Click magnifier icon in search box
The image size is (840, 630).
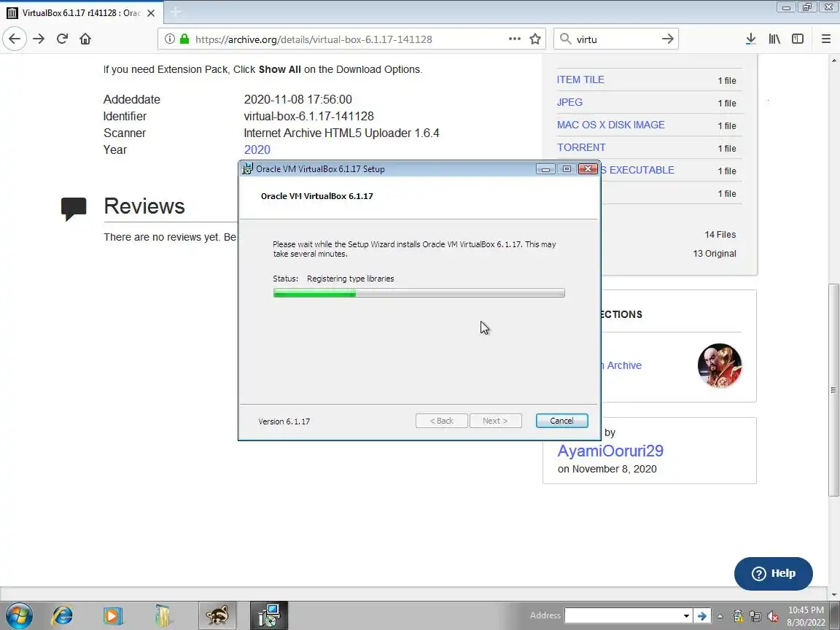click(x=565, y=39)
